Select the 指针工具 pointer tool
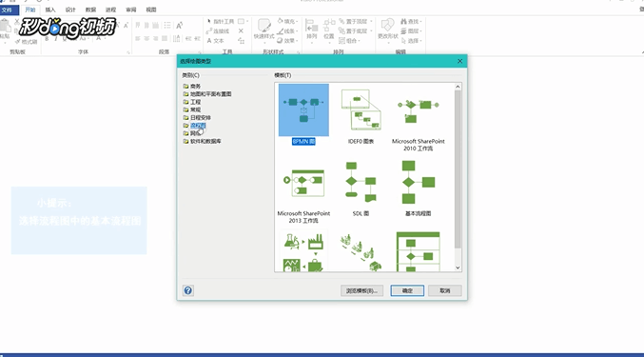644x357 pixels. (x=221, y=21)
